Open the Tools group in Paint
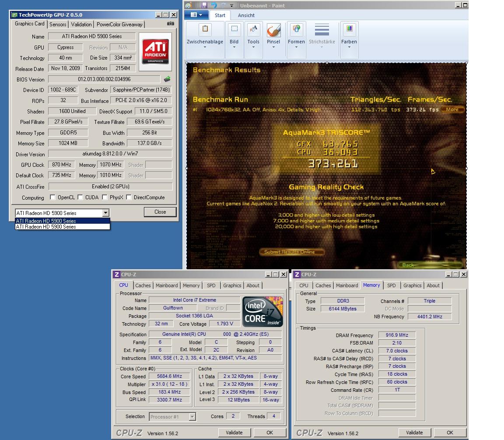The width and height of the screenshot is (504, 440). click(x=253, y=39)
